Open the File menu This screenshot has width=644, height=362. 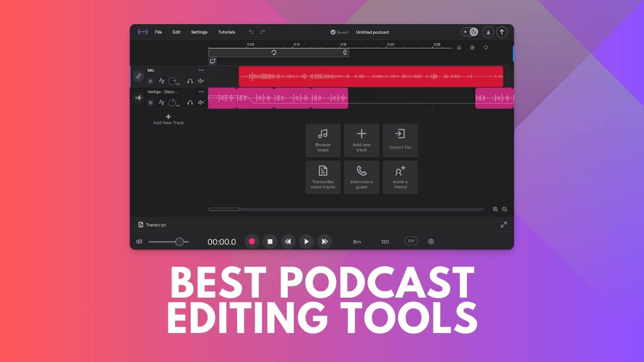click(x=159, y=32)
